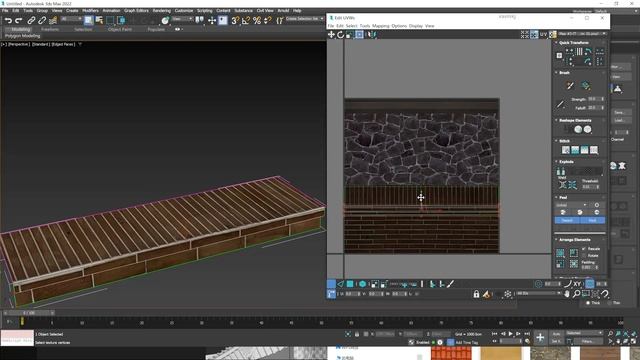Select the Thick radio button
The height and width of the screenshot is (360, 640).
[x=588, y=303]
